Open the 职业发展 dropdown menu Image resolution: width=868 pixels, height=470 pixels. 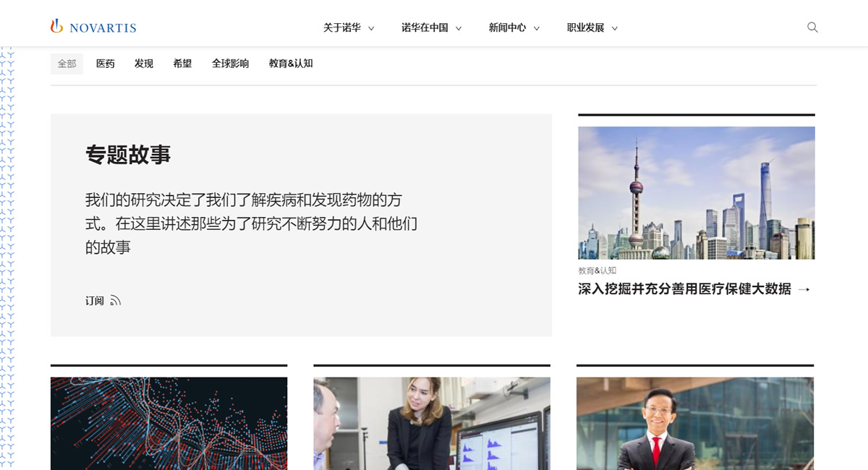coord(592,28)
